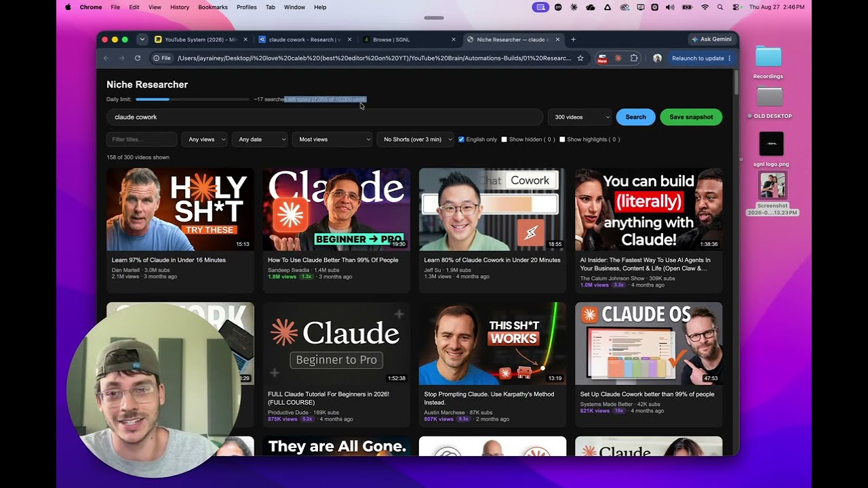Open the tab search dropdown arrow

click(x=142, y=39)
